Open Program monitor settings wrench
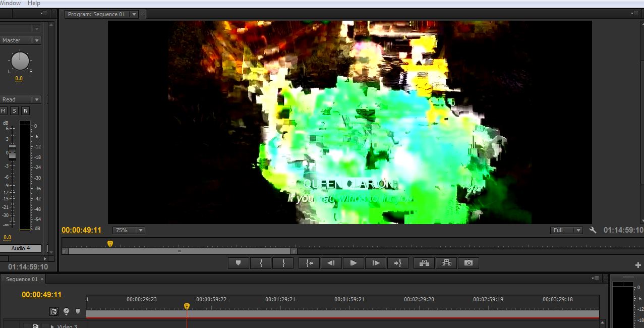 coord(593,230)
